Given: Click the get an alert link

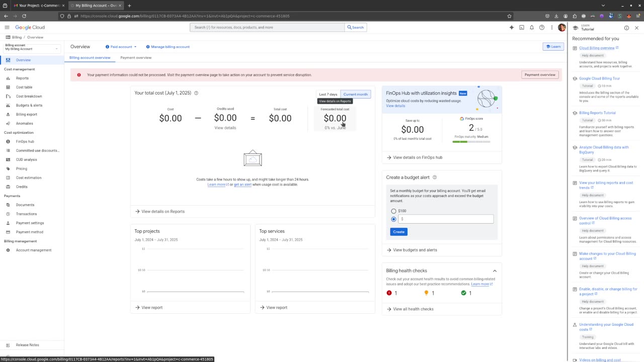Looking at the screenshot, I should pyautogui.click(x=243, y=185).
